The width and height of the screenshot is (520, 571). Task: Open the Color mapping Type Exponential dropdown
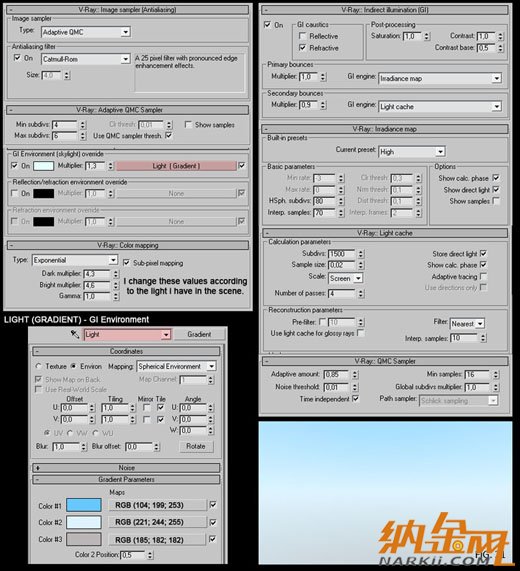point(75,260)
